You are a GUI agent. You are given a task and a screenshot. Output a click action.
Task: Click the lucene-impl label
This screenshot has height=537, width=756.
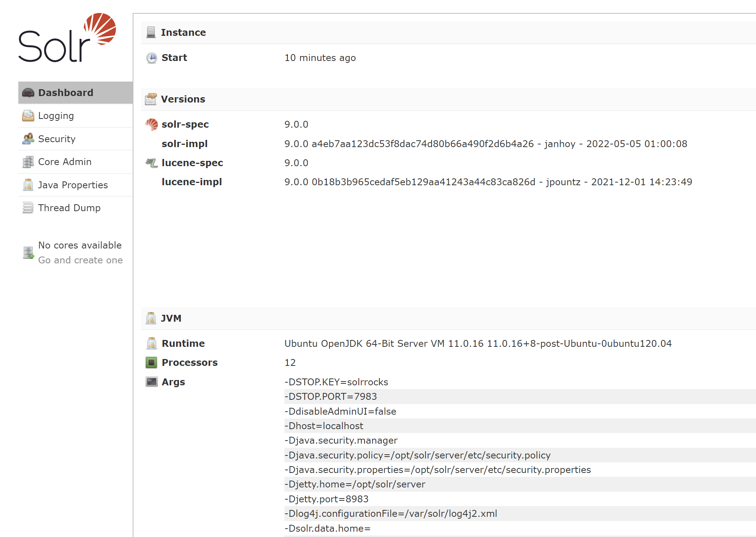coord(192,182)
